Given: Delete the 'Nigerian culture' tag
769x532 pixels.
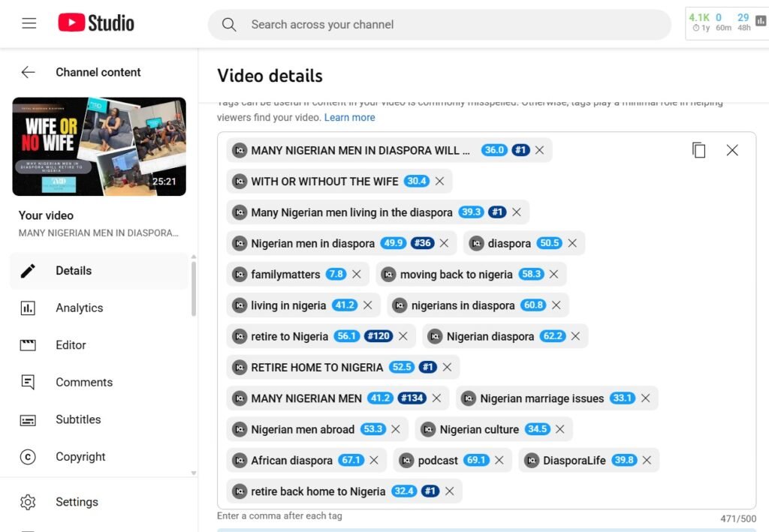Looking at the screenshot, I should click(559, 429).
